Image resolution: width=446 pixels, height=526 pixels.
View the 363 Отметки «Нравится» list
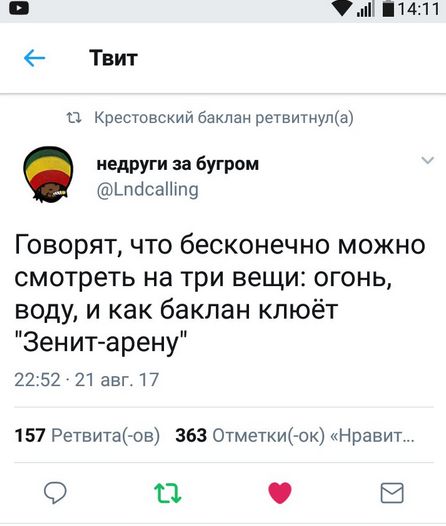point(295,435)
